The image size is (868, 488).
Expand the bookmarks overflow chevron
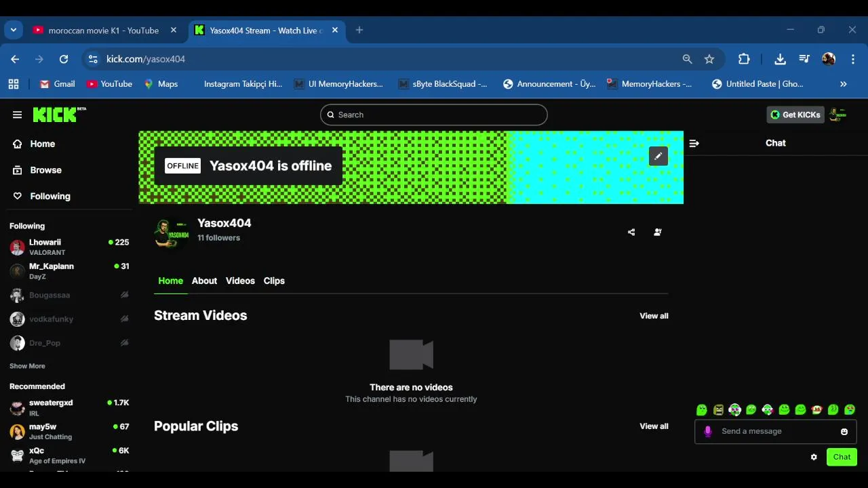844,84
